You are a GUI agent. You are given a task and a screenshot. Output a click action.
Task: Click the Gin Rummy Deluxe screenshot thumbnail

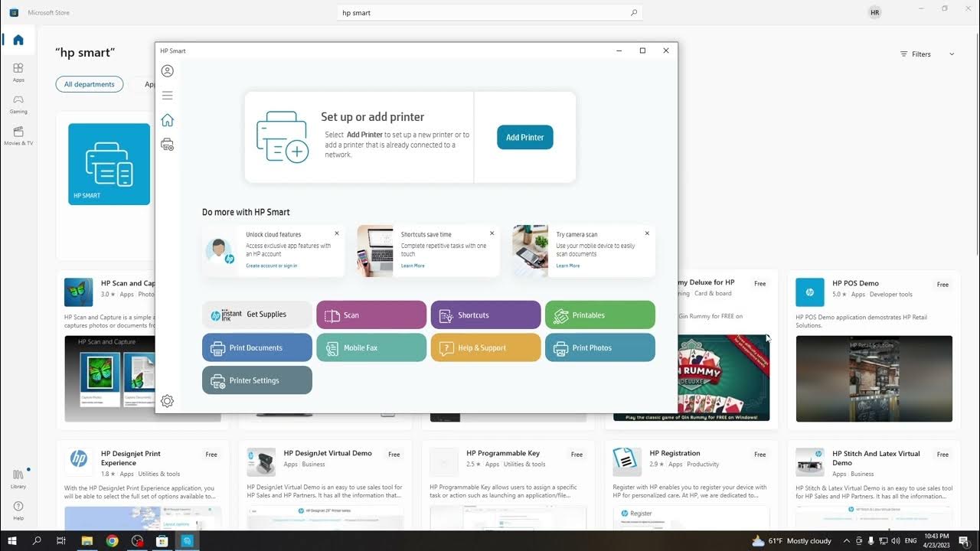pos(724,378)
